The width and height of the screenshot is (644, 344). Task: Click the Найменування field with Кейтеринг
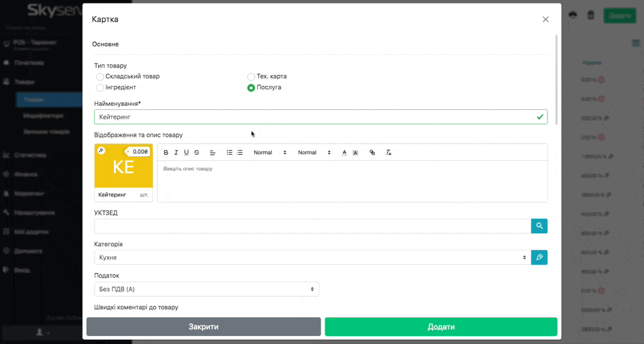tap(315, 117)
